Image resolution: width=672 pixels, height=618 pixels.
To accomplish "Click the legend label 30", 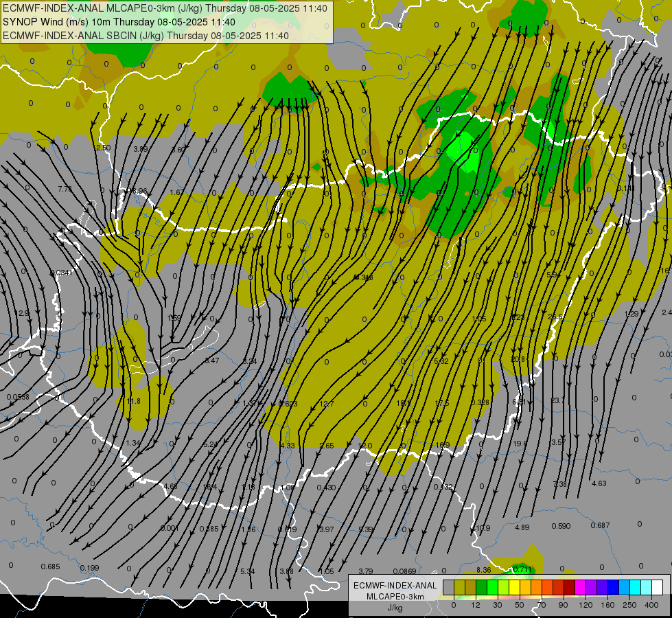I will [x=497, y=605].
